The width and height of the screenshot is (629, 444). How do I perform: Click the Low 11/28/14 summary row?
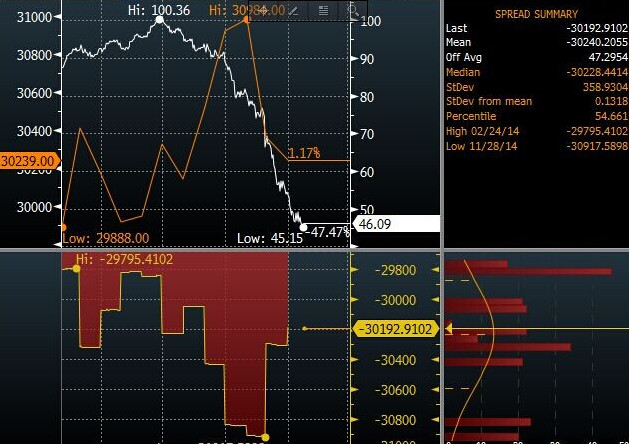click(x=536, y=146)
